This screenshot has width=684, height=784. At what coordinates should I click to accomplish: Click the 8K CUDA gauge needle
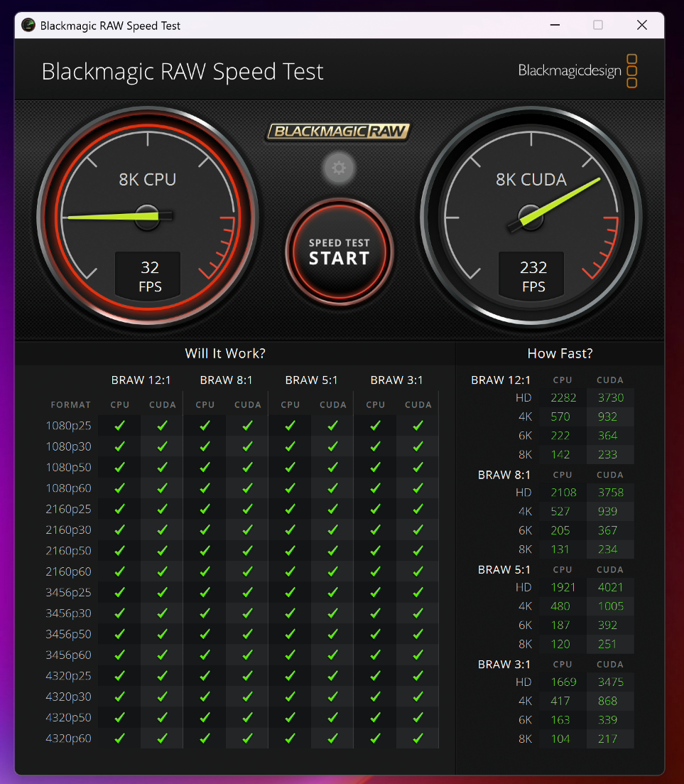tap(555, 205)
